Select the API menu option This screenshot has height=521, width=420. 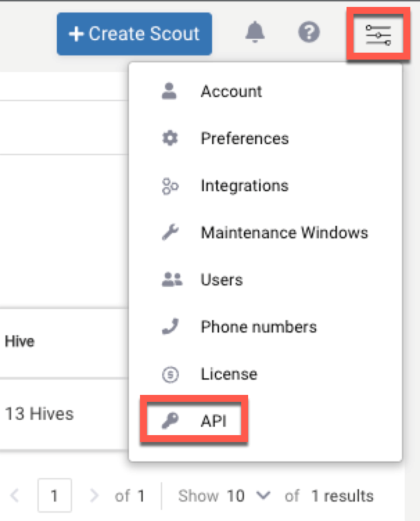(213, 421)
